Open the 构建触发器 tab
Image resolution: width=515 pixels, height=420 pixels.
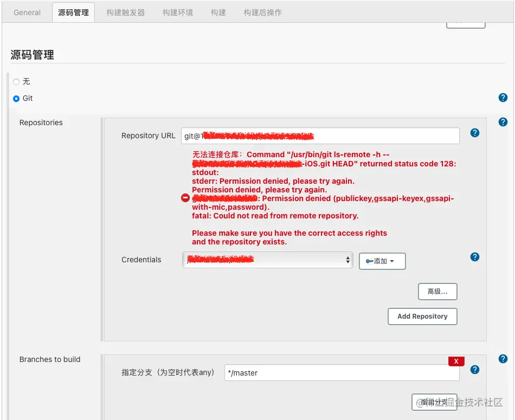coord(125,12)
